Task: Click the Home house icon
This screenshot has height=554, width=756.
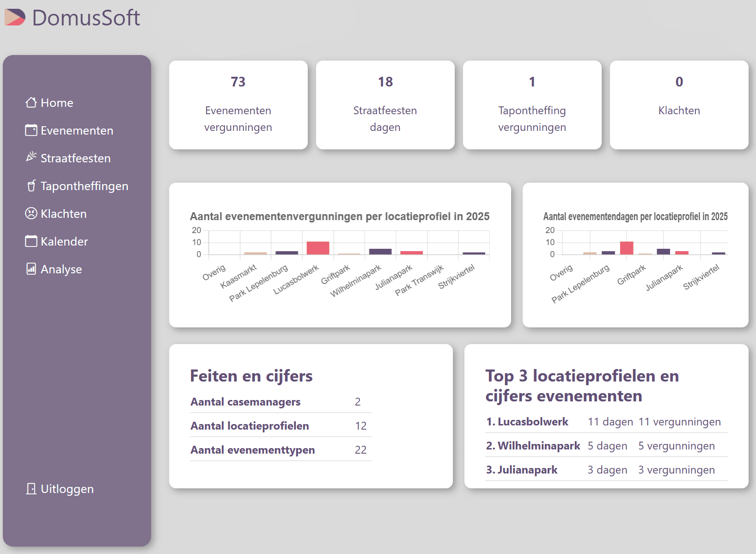Action: (31, 102)
